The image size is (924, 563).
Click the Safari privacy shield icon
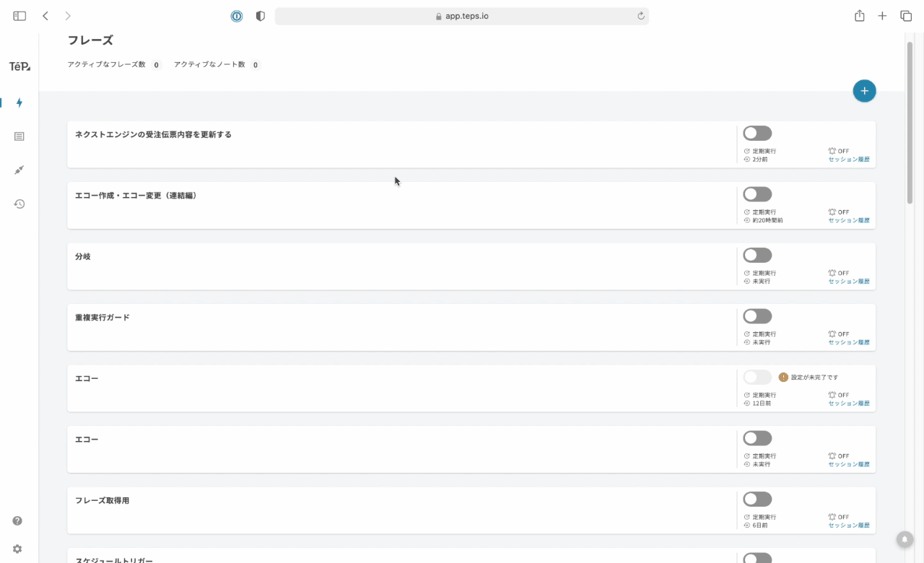coord(261,16)
